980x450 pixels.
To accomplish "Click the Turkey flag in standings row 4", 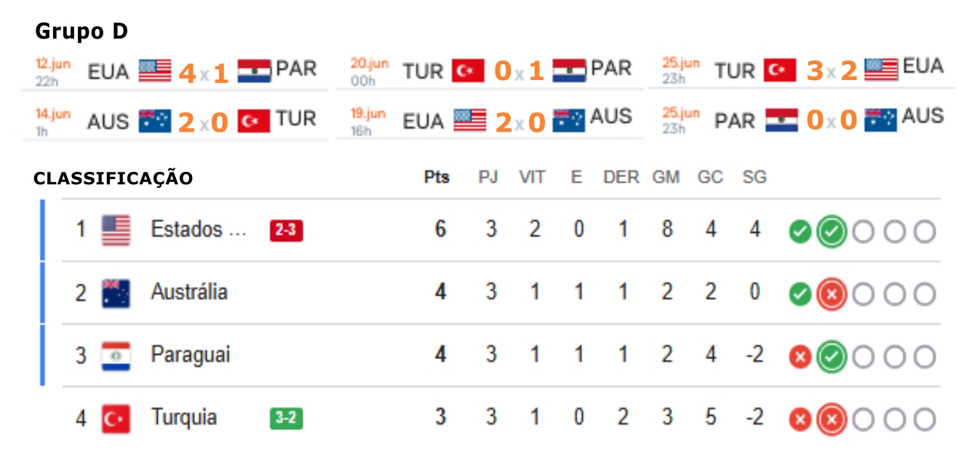I will pyautogui.click(x=116, y=419).
